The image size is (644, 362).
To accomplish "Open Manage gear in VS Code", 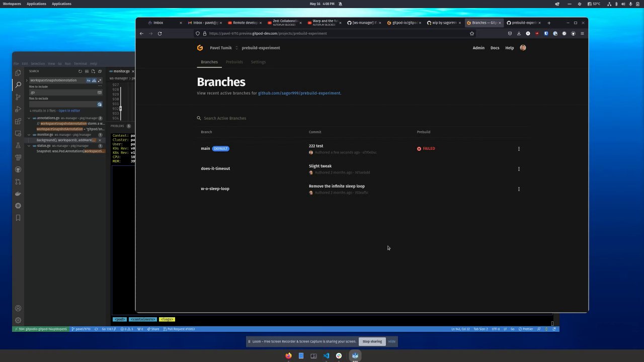I will tap(18, 320).
